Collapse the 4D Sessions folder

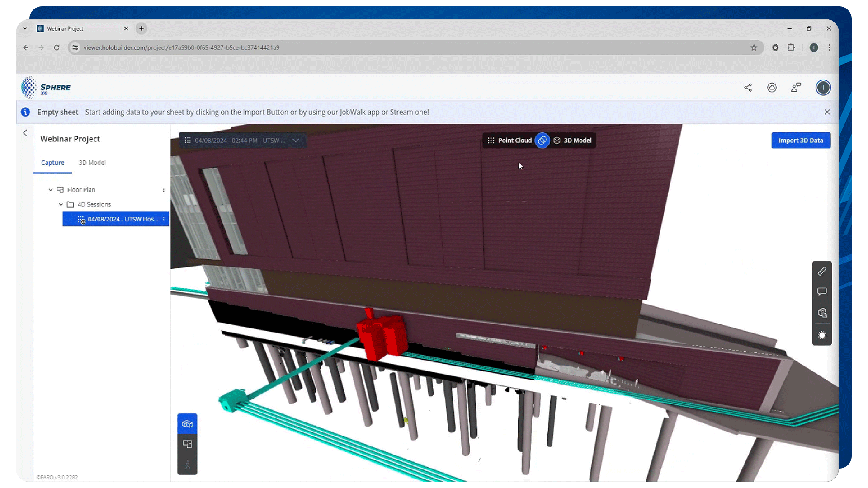click(61, 205)
